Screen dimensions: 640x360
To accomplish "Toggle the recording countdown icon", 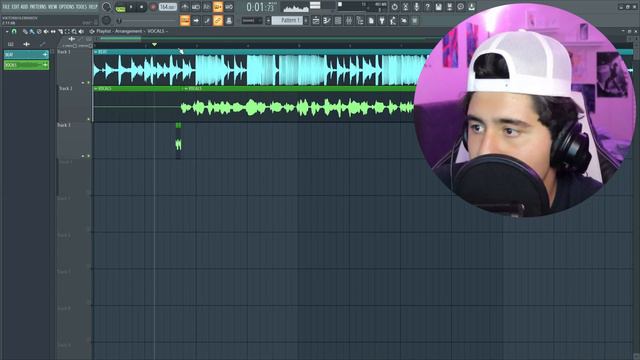I will 207,7.
